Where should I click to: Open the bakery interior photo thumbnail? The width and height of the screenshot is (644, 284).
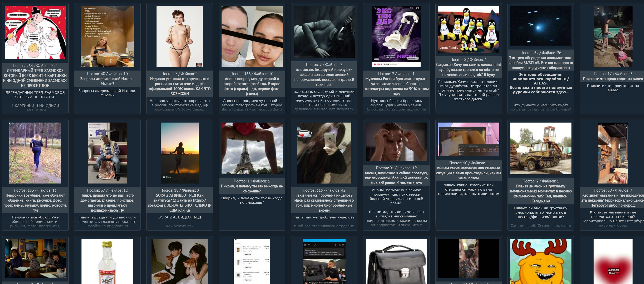pyautogui.click(x=613, y=153)
